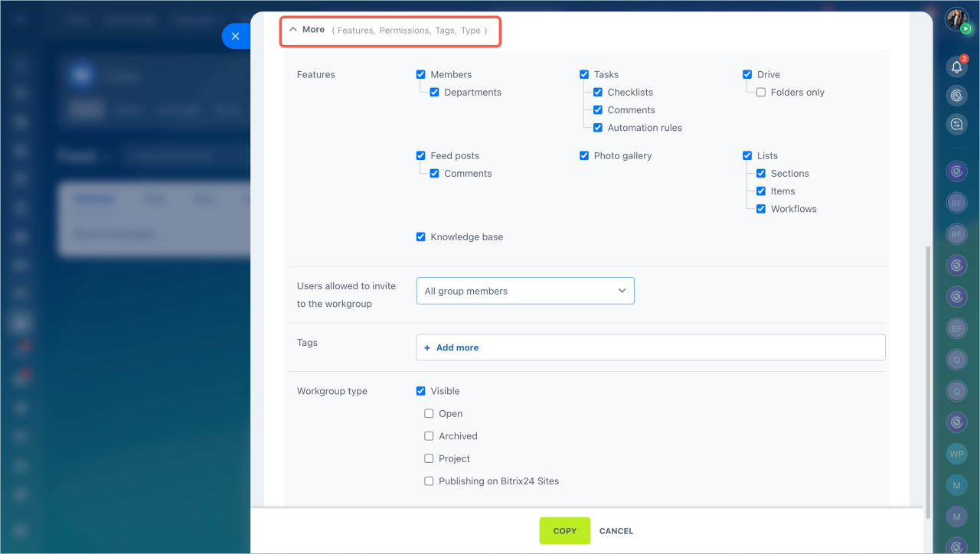Collapse the More section chevron

[x=293, y=30]
